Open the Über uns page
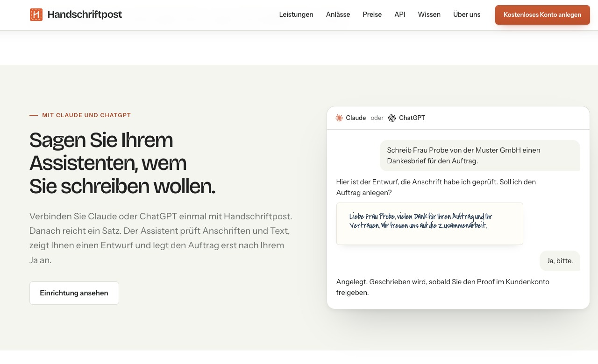The image size is (598, 364). [x=467, y=14]
